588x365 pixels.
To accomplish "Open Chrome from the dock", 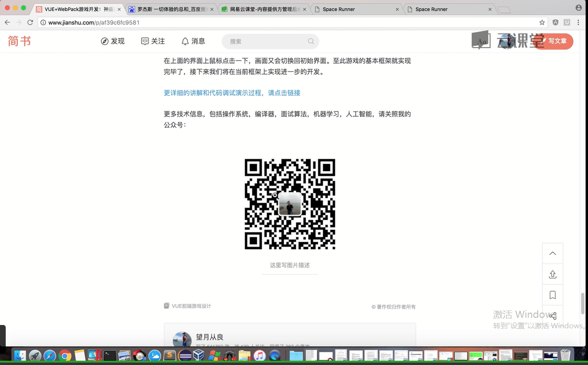I will [x=65, y=355].
